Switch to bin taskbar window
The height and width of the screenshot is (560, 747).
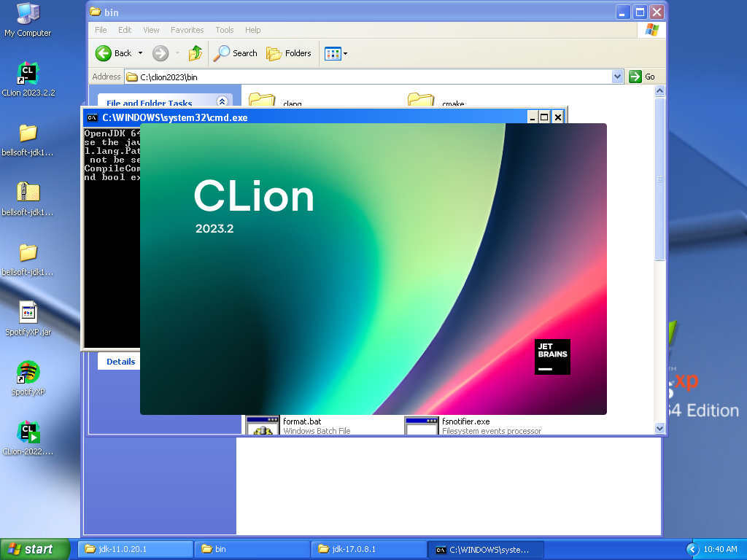point(252,549)
